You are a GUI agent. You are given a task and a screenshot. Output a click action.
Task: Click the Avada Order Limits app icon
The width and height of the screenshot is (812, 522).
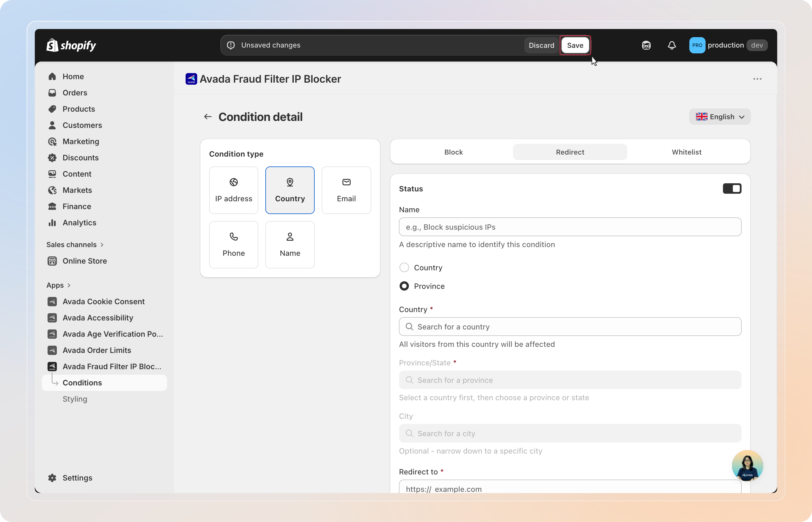point(52,350)
